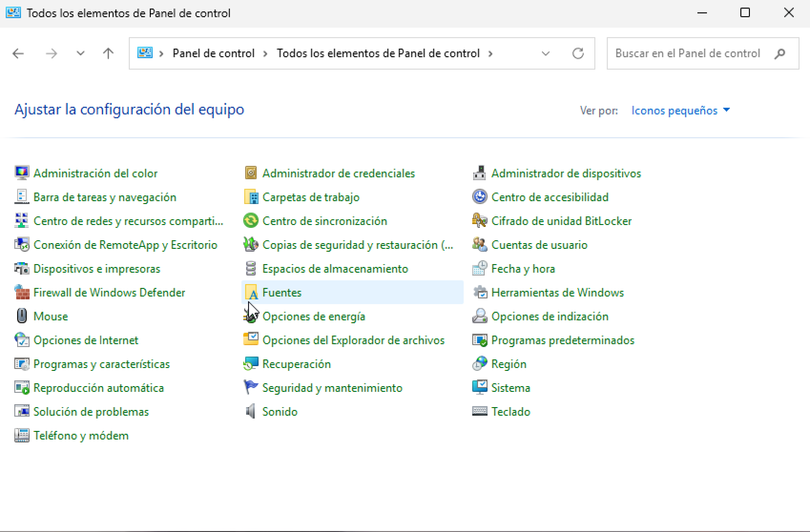
Task: Click the Firewall de Windows Defender brick icon
Action: click(x=21, y=292)
